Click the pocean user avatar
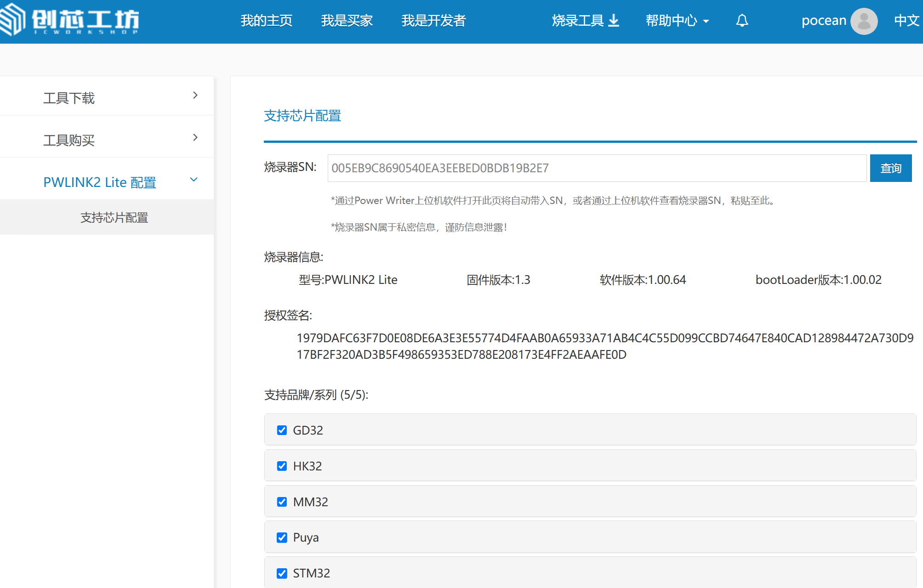923x588 pixels. [864, 21]
